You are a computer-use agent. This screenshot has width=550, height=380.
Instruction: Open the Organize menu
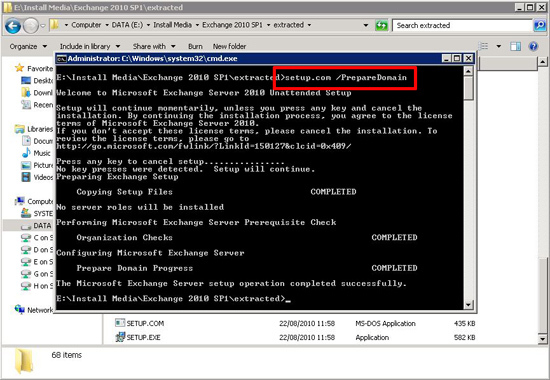tap(28, 46)
